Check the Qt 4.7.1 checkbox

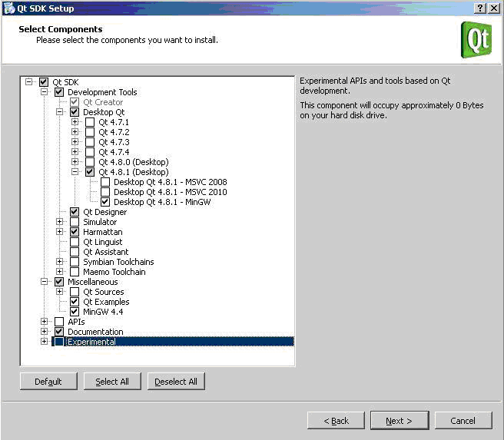(x=90, y=122)
